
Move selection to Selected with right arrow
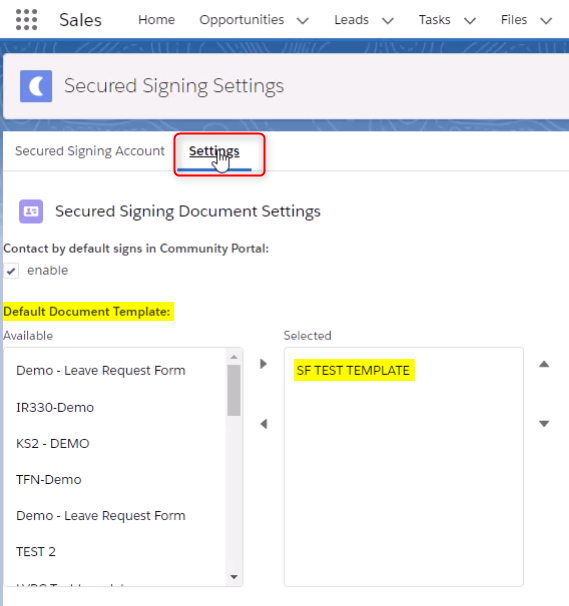[x=264, y=364]
